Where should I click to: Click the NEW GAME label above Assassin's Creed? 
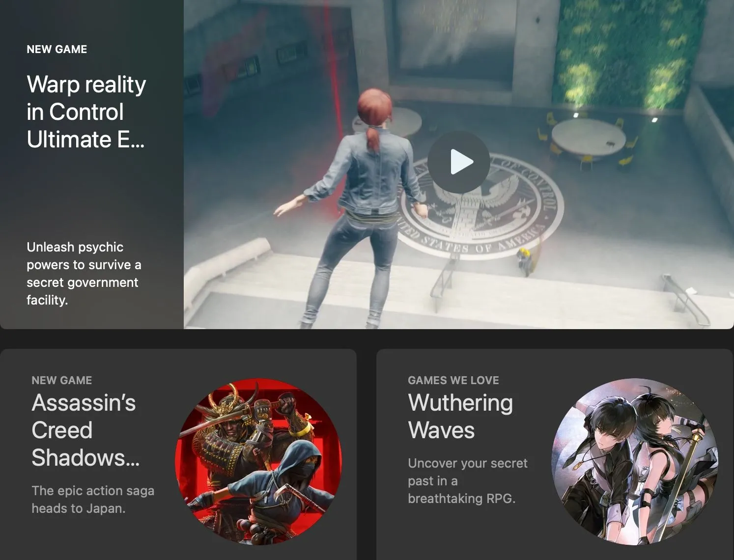coord(61,380)
